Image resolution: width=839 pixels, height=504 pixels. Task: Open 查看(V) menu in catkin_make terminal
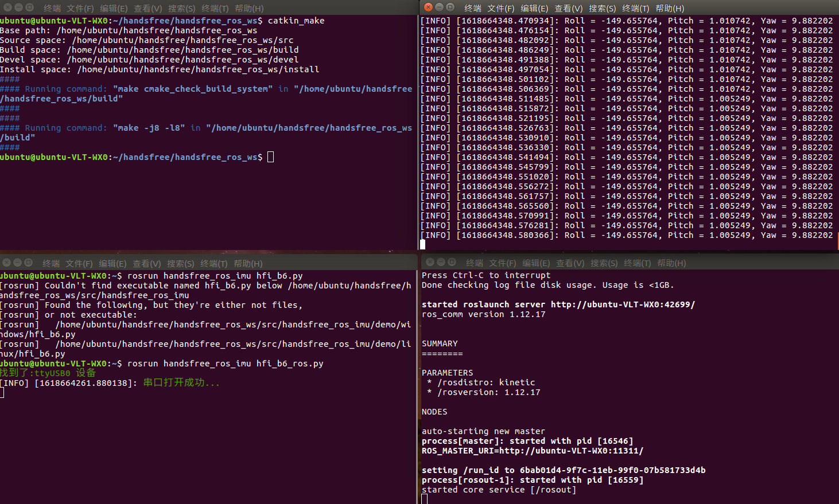[x=147, y=9]
